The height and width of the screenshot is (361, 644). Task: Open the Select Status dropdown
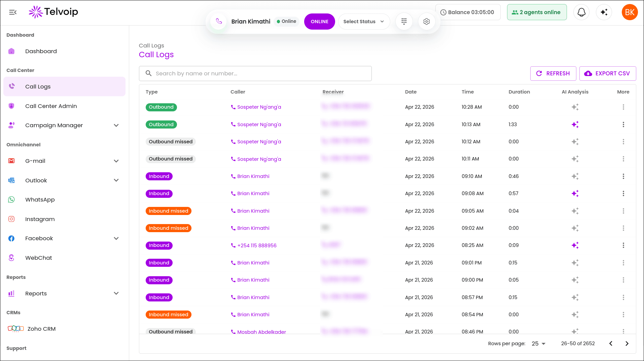point(364,22)
